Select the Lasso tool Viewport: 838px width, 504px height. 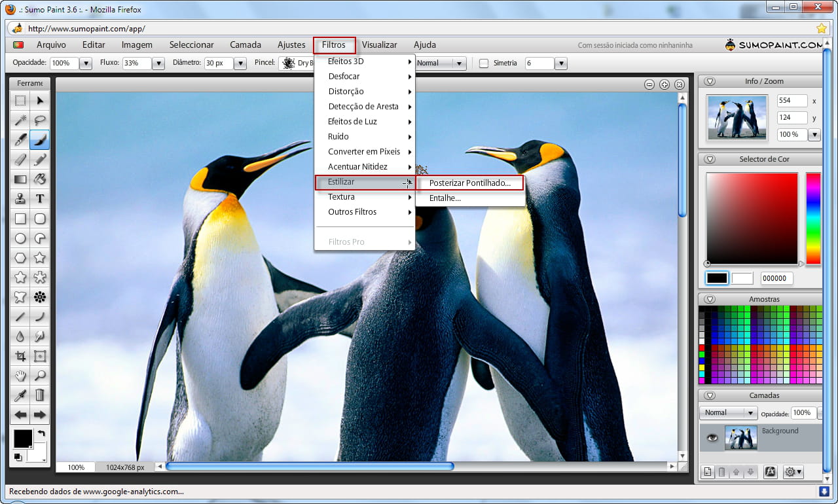(x=40, y=120)
